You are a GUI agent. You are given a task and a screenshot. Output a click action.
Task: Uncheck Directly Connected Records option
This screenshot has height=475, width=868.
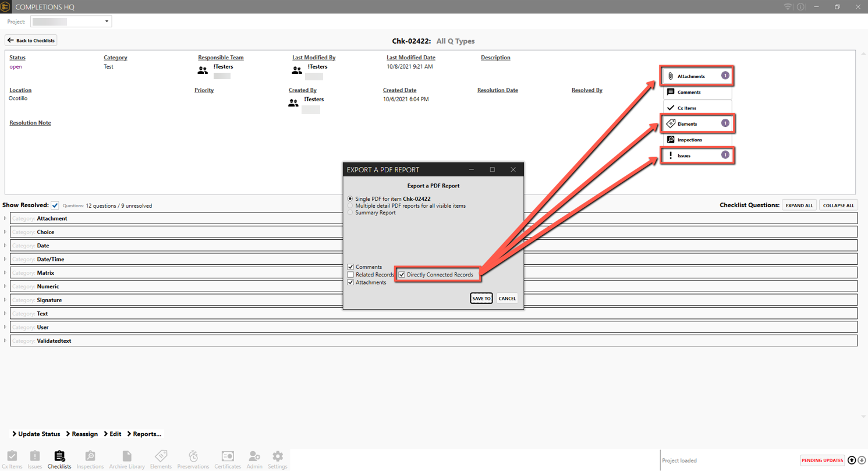(x=402, y=275)
